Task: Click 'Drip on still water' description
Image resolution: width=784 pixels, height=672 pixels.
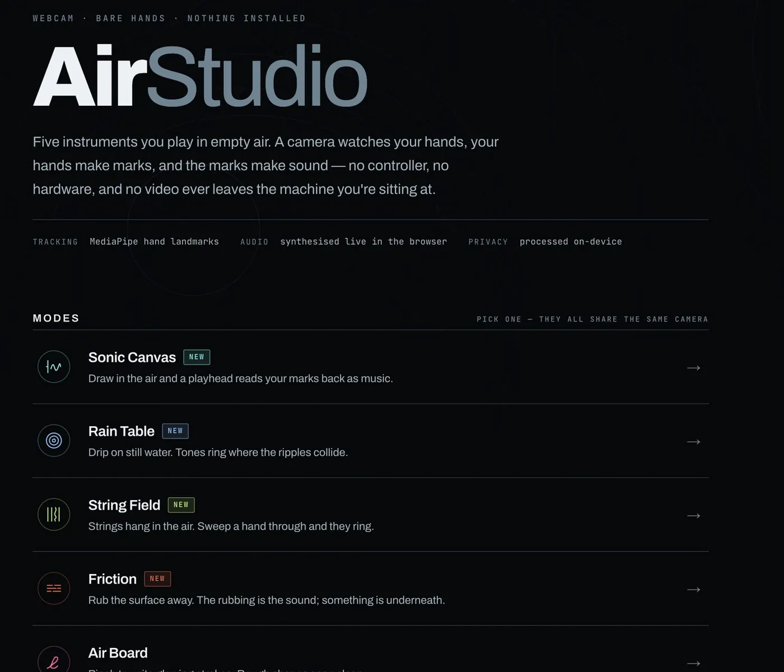Action: point(218,452)
